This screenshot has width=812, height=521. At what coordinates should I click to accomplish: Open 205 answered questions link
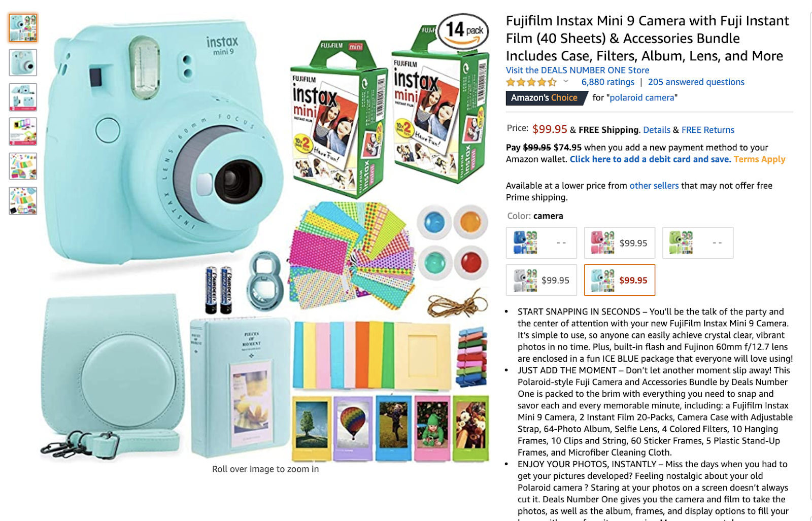[x=696, y=82]
